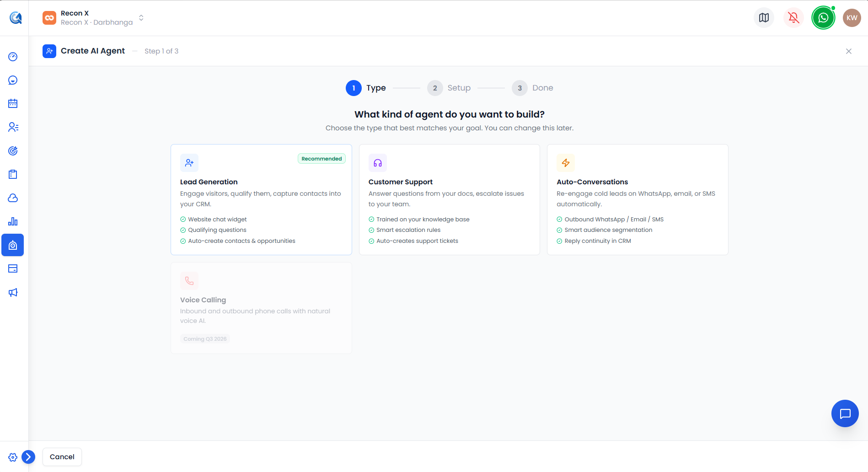Image resolution: width=868 pixels, height=472 pixels.
Task: Click the Cancel button
Action: pos(62,457)
